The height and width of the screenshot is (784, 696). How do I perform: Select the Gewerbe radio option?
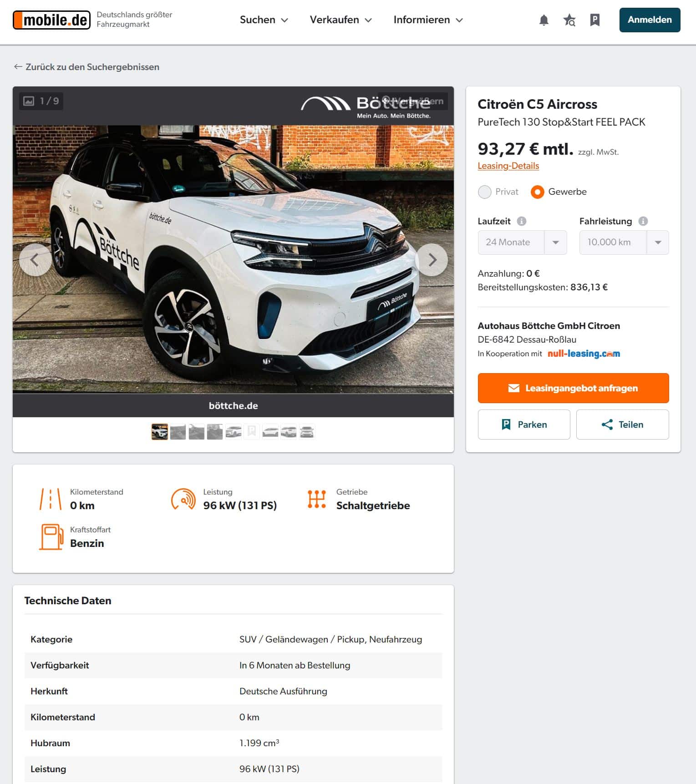(537, 192)
